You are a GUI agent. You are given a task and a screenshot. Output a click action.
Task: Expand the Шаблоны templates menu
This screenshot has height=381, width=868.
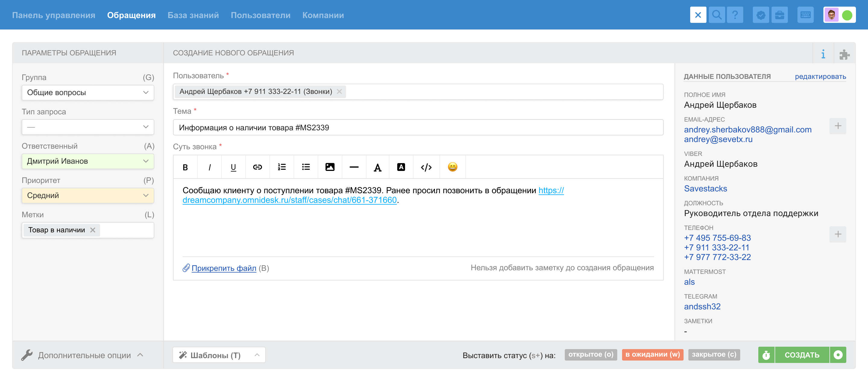(x=219, y=355)
